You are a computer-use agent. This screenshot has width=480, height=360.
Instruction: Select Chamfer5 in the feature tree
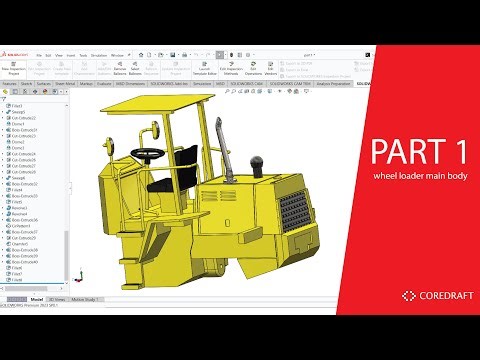(x=17, y=244)
